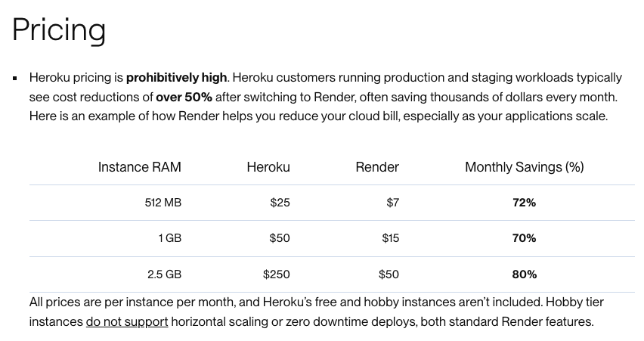This screenshot has width=644, height=341.
Task: Click the $7 Render price cell
Action: click(392, 203)
